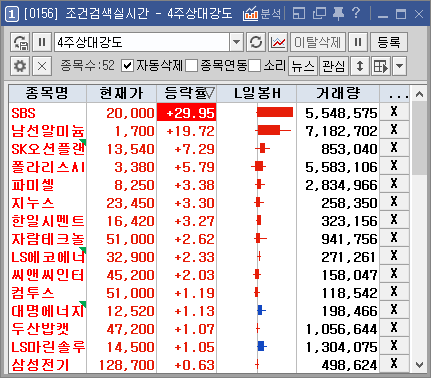Viewport: 431px width, 378px height.
Task: Click the pause button next to 이탈삭제
Action: click(x=358, y=42)
